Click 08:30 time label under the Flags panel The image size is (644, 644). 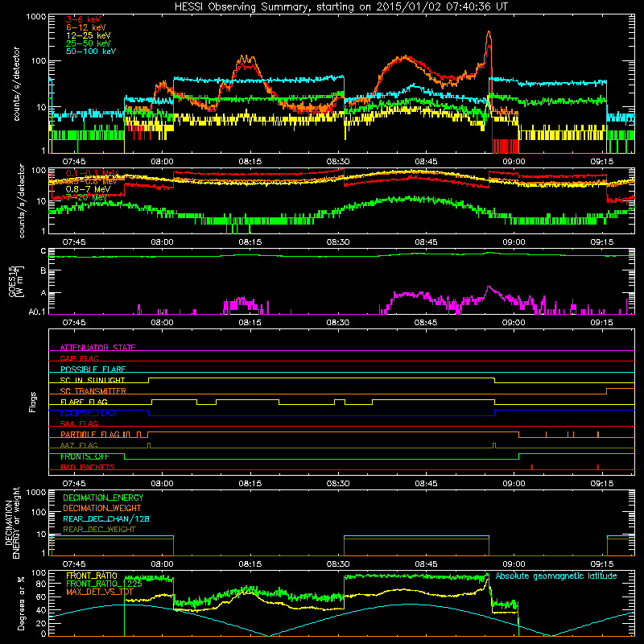click(338, 484)
